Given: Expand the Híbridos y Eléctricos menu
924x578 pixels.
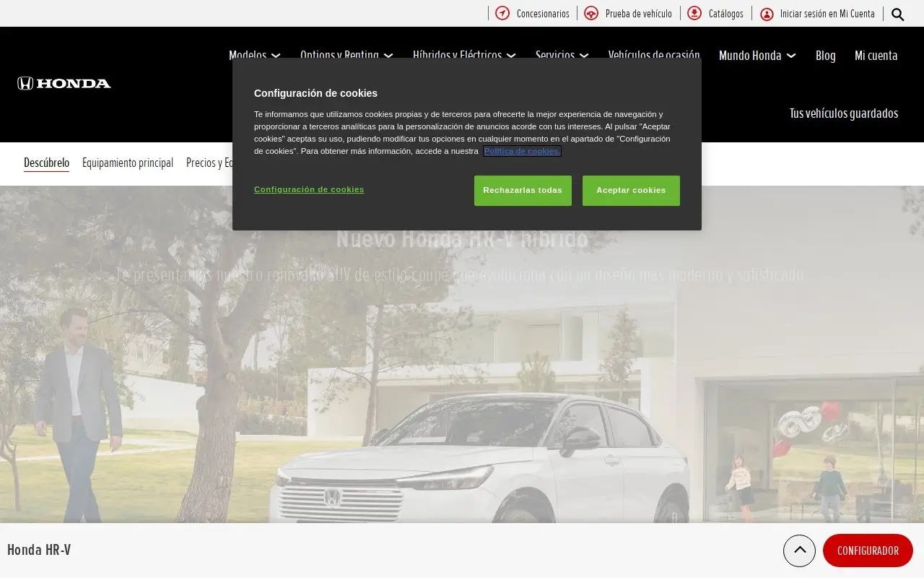Looking at the screenshot, I should 464,55.
